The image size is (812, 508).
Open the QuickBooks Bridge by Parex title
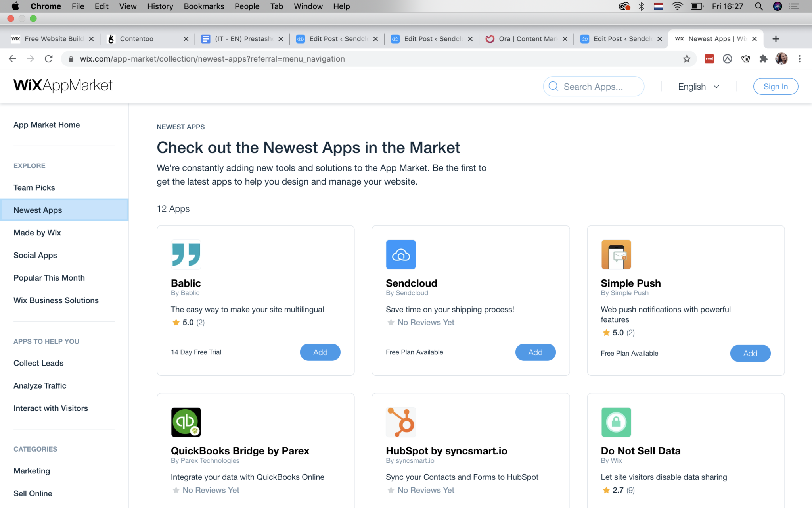click(240, 451)
